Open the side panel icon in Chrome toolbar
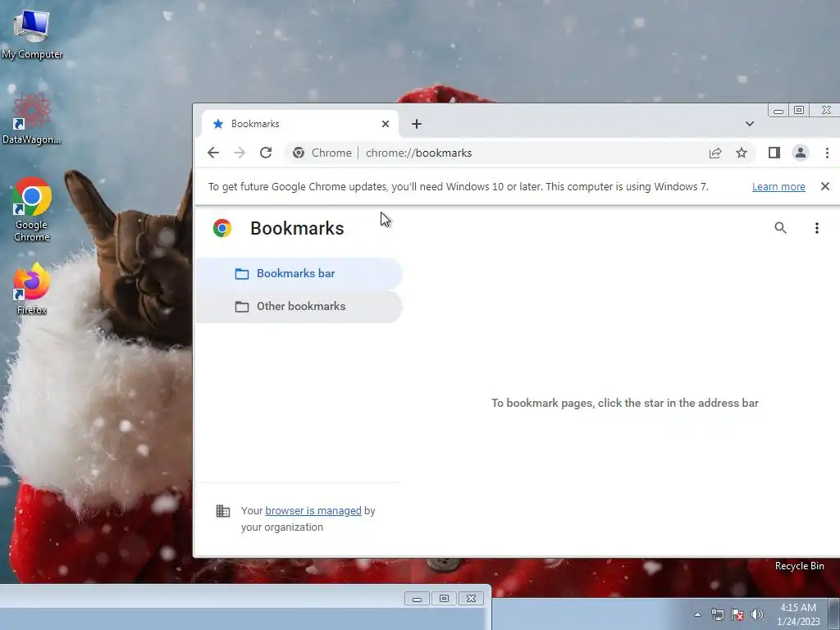The height and width of the screenshot is (630, 840). point(774,153)
